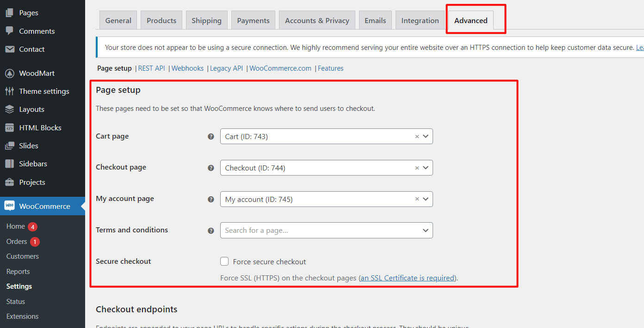Switch to the Payments tab
This screenshot has height=328, width=644.
(253, 20)
